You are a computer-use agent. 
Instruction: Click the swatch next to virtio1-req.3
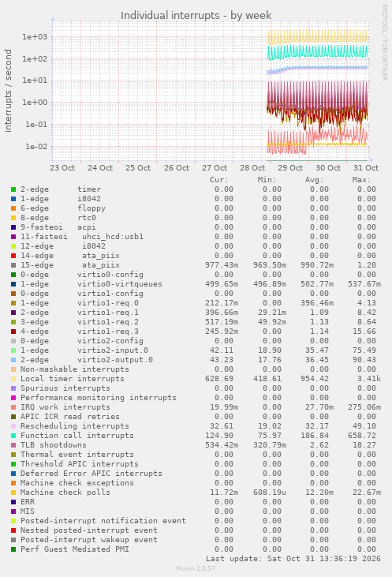pos(13,332)
